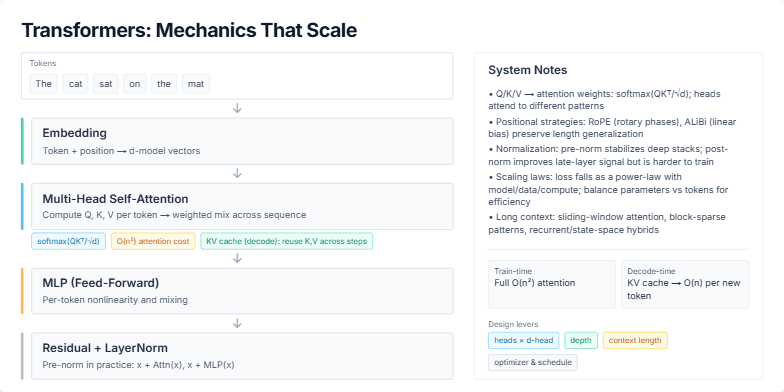Screen dimensions: 784x392
Task: Click the 'on' token chip
Action: pos(134,84)
